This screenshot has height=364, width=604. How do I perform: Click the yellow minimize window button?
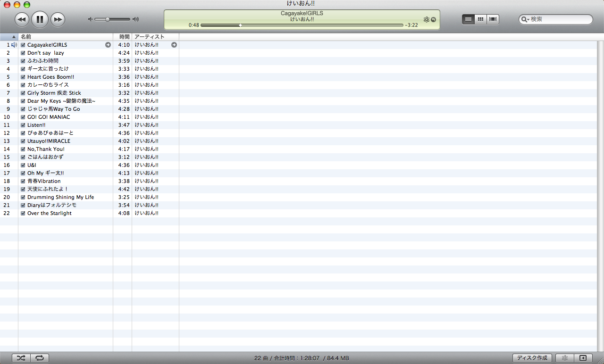(17, 4)
